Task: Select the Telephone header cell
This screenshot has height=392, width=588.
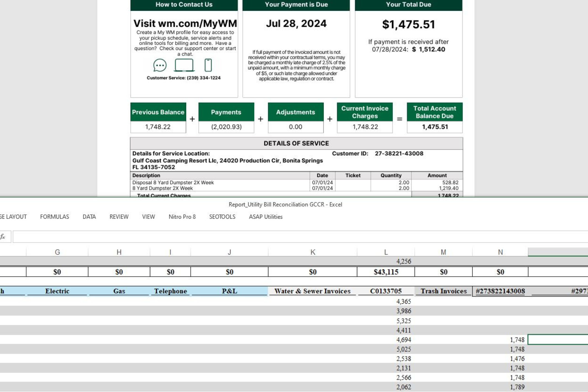Action: 170,291
